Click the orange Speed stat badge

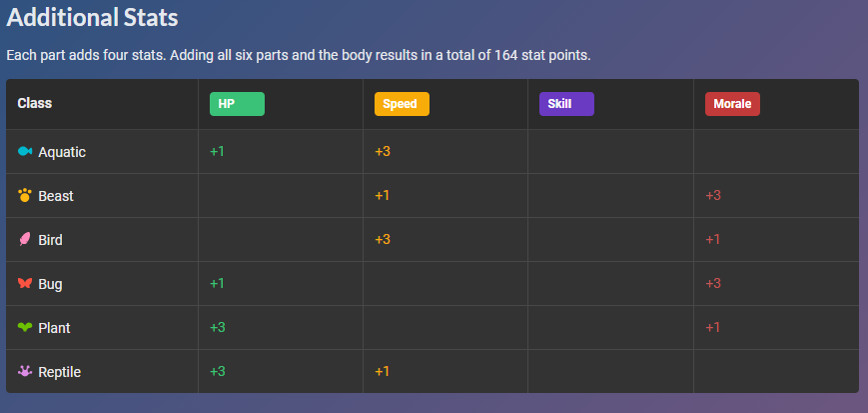click(x=402, y=104)
